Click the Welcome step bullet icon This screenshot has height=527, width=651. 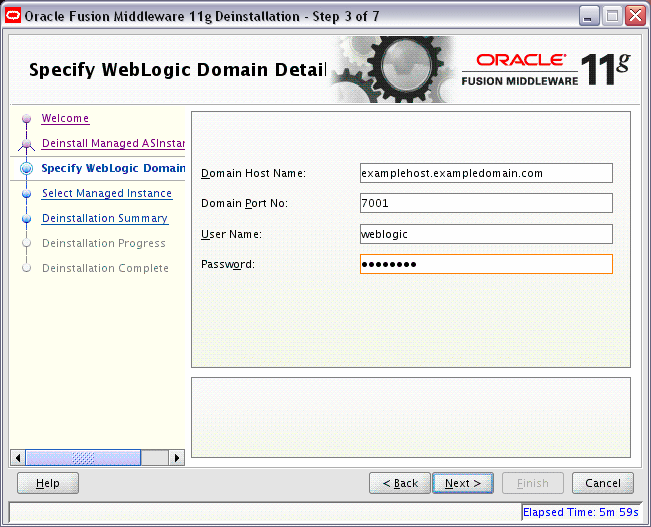27,119
